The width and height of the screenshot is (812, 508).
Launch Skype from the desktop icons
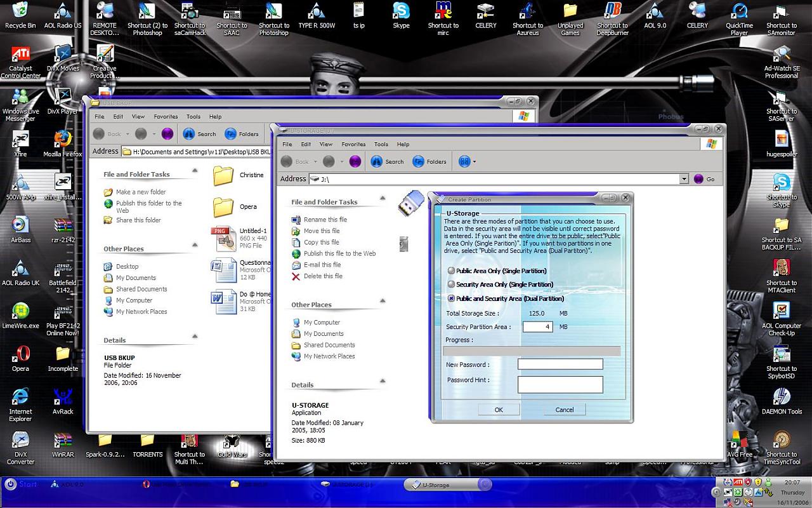pyautogui.click(x=401, y=16)
